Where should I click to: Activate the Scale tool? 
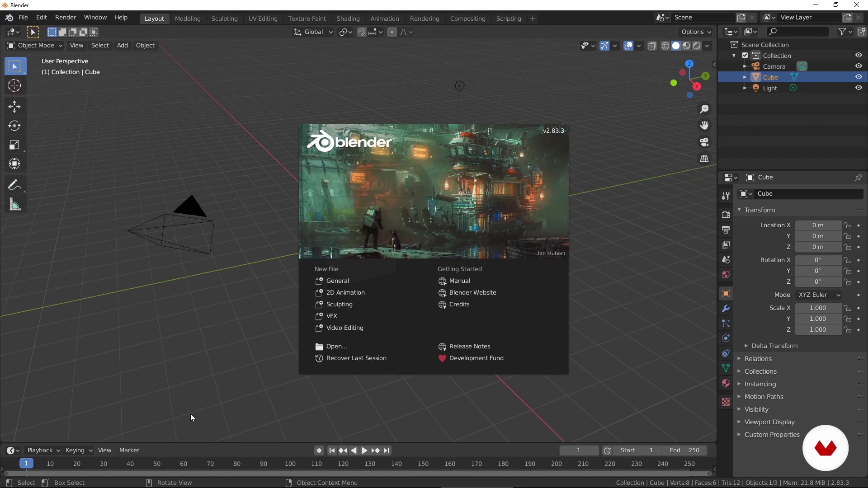[14, 145]
